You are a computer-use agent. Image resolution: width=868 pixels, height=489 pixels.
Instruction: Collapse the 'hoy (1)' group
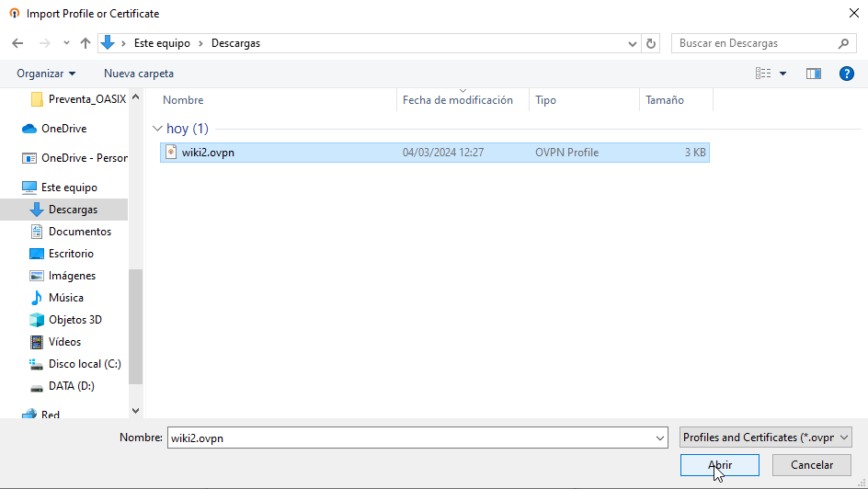[157, 129]
